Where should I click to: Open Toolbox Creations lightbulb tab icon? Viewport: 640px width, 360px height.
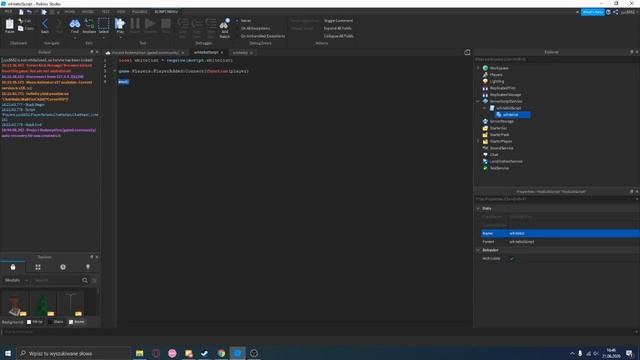pos(88,267)
